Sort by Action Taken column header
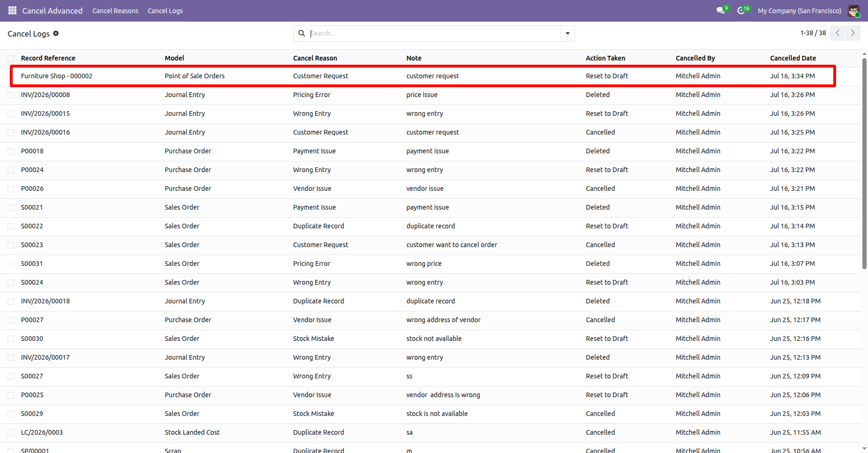 tap(605, 58)
